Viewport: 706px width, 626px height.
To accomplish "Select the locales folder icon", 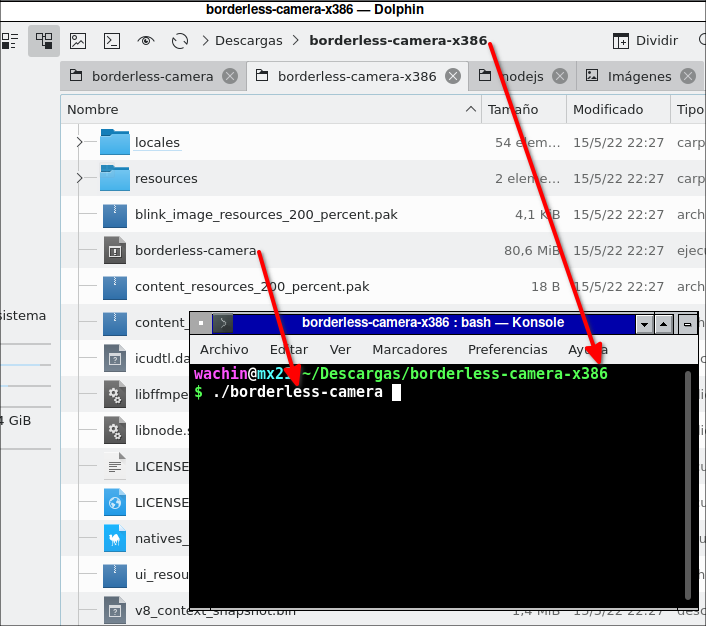I will 115,142.
